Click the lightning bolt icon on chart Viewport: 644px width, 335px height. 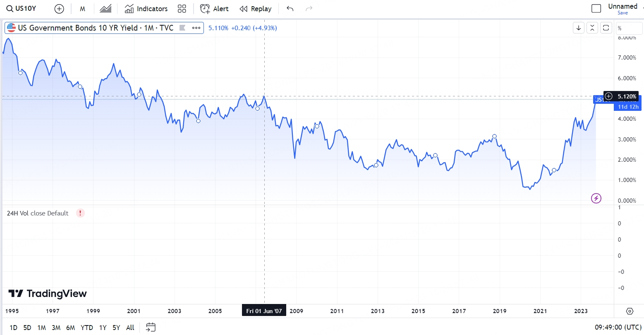[x=596, y=199]
